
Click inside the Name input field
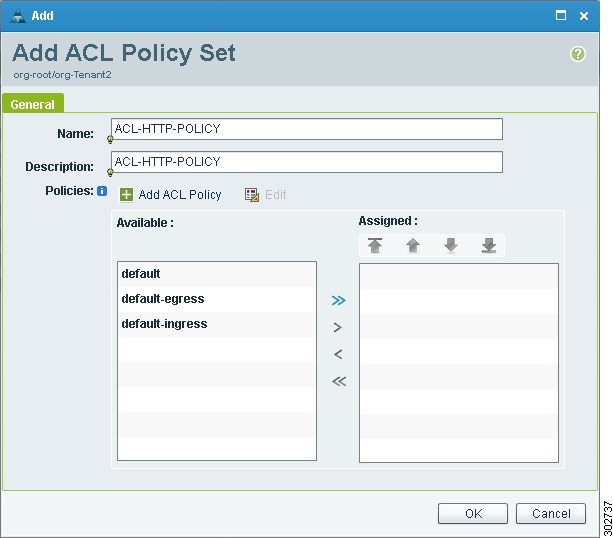tap(307, 129)
